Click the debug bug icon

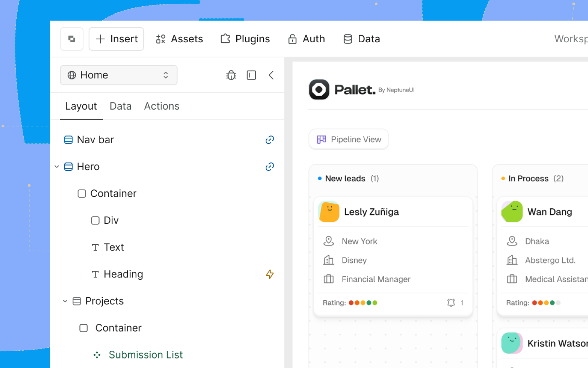coord(231,75)
